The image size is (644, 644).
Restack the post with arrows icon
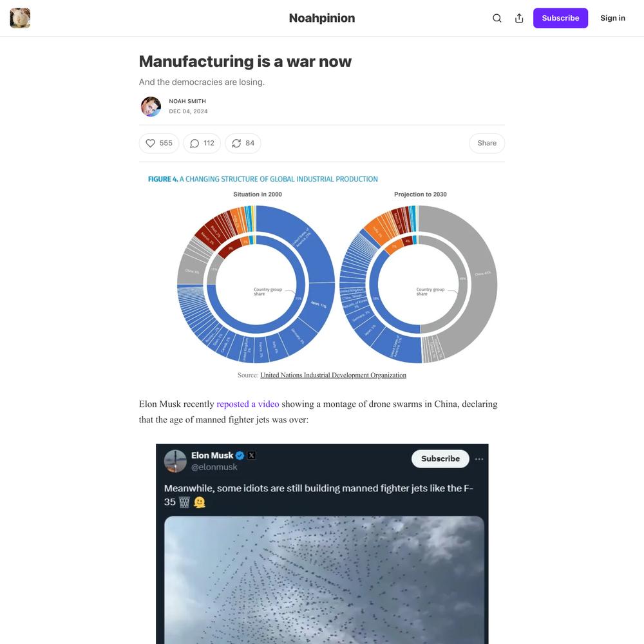[x=243, y=144]
